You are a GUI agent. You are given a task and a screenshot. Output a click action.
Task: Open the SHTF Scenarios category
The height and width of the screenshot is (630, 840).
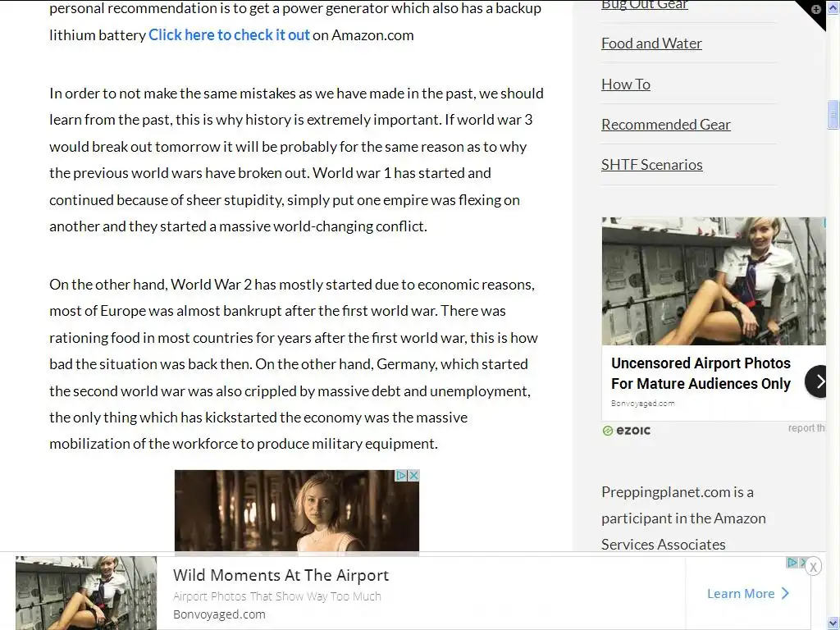(652, 164)
